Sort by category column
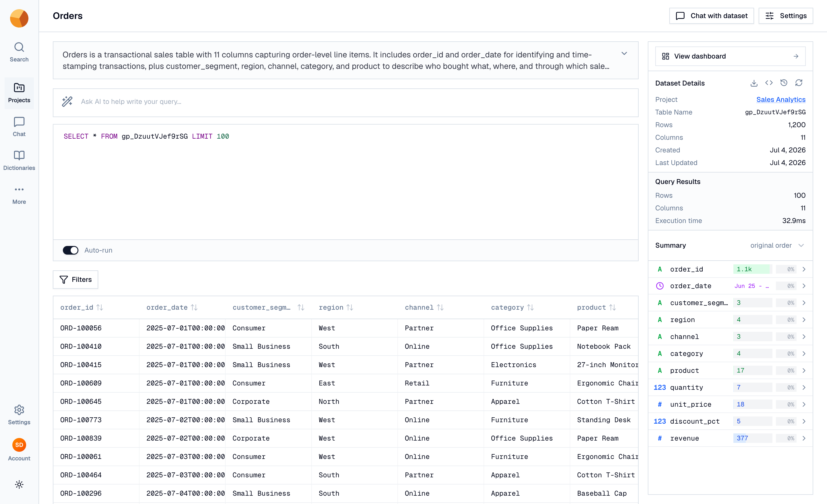Screen dimensions: 827x504 coord(530,307)
